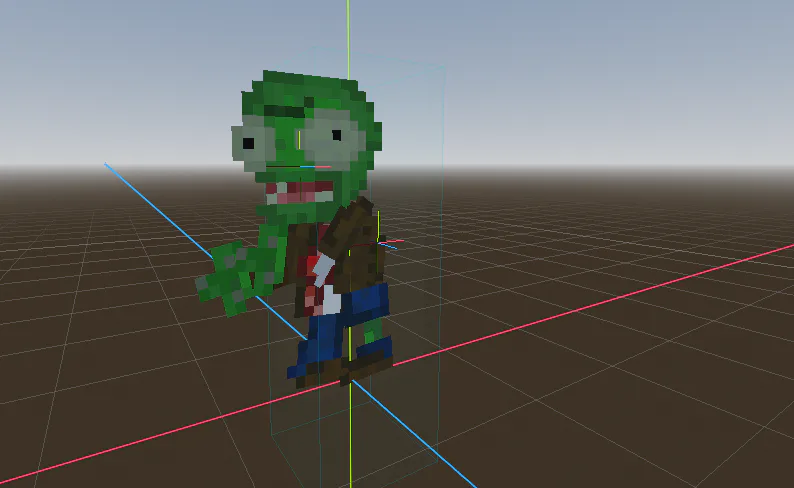Select the zombie's brown jacket torso
The width and height of the screenshot is (794, 488).
[334, 256]
